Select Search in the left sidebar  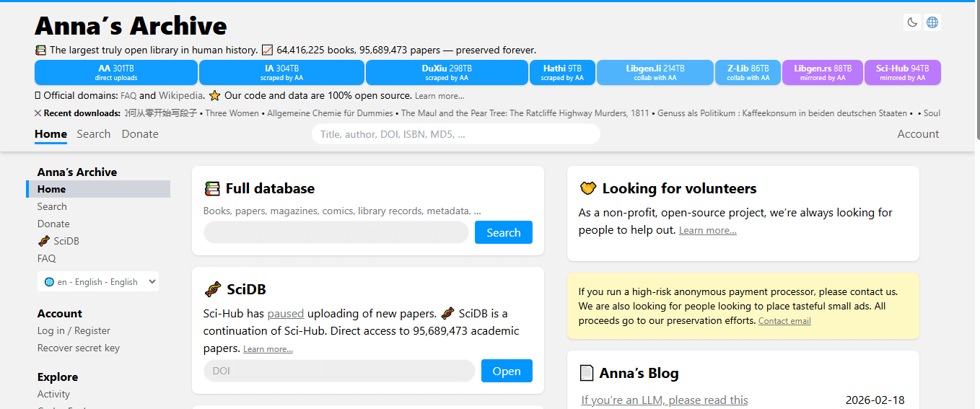[52, 206]
